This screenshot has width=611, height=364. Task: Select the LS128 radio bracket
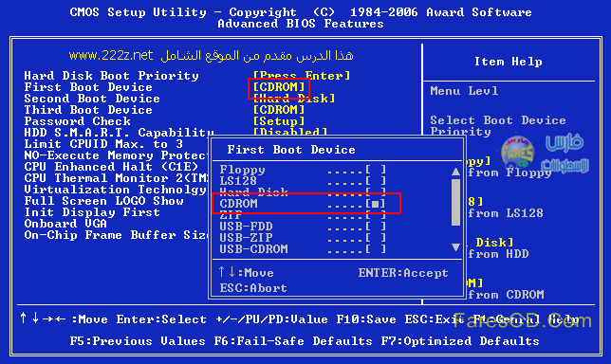(376, 181)
